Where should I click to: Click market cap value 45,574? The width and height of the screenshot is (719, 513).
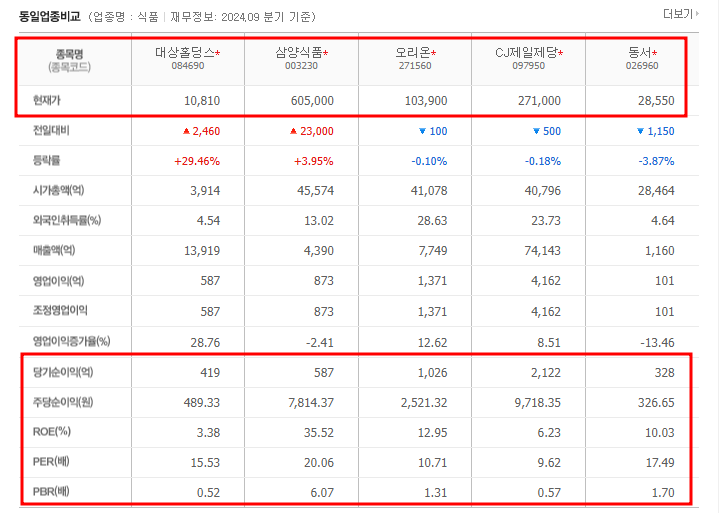(315, 191)
